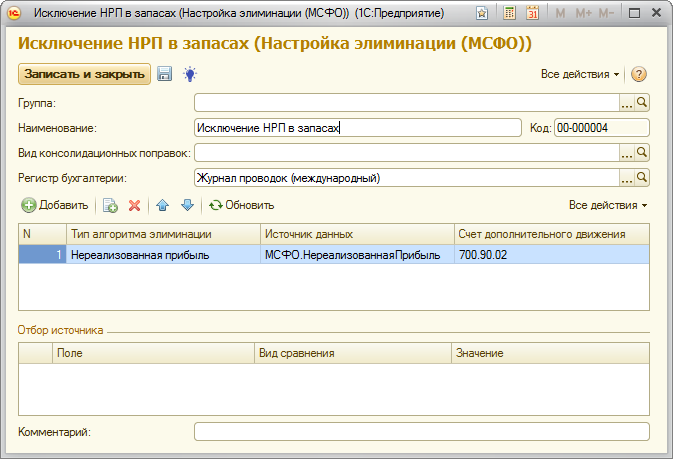Image resolution: width=673 pixels, height=459 pixels.
Task: Click the Обновить refresh button
Action: (241, 205)
